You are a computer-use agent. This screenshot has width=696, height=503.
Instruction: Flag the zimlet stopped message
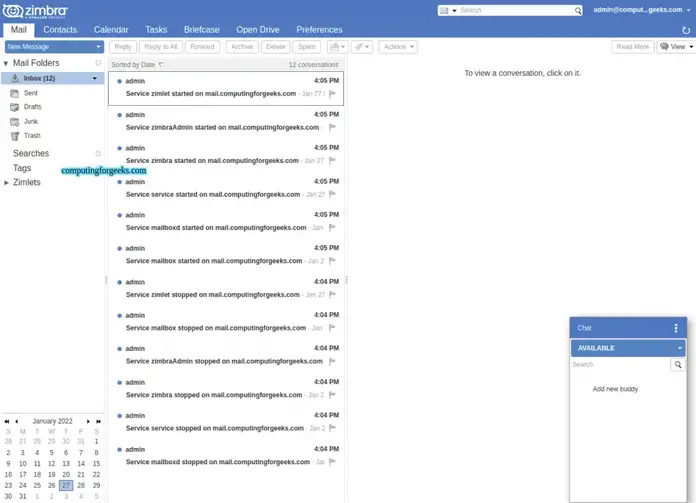332,294
